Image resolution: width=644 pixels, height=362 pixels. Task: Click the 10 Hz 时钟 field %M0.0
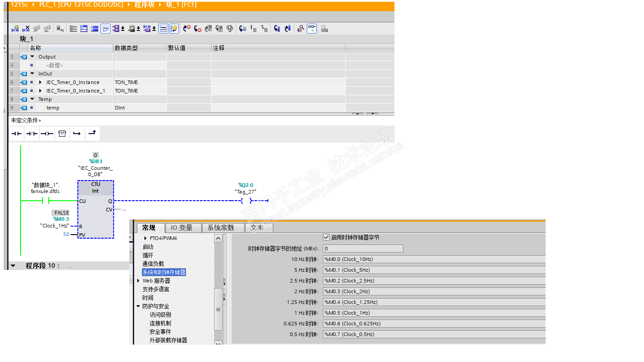pos(434,259)
